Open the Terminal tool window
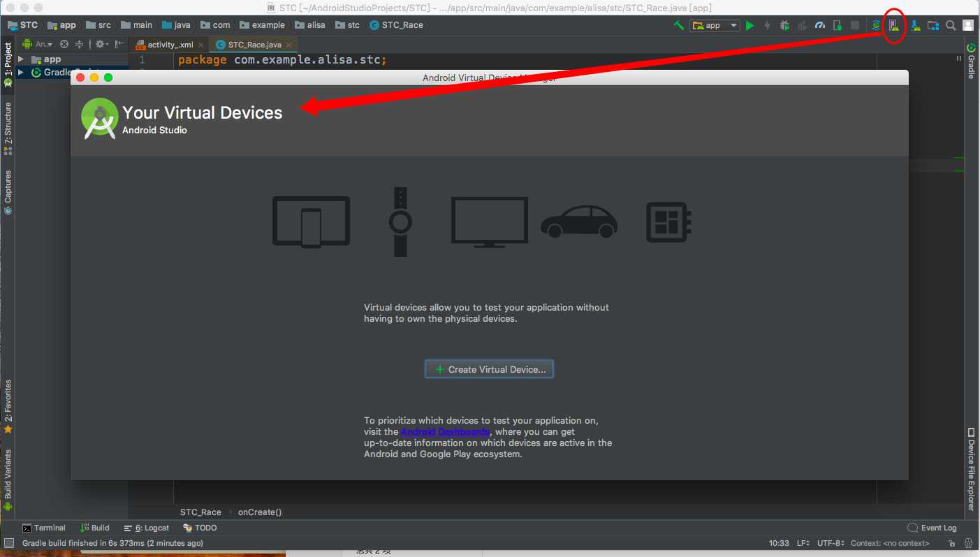 click(44, 528)
